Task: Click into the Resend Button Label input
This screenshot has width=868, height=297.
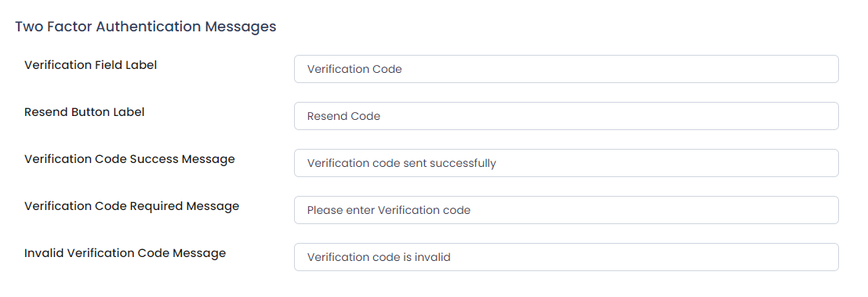Action: tap(566, 116)
